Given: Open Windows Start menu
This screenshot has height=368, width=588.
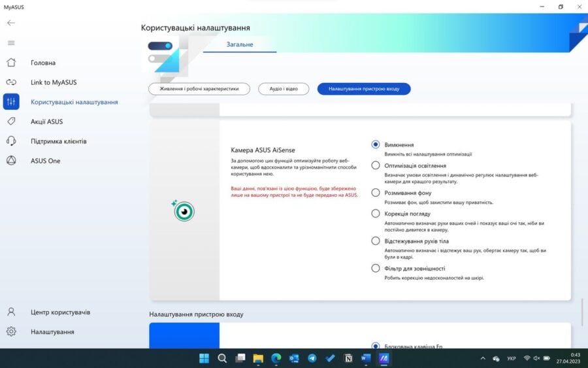Looking at the screenshot, I should (204, 359).
